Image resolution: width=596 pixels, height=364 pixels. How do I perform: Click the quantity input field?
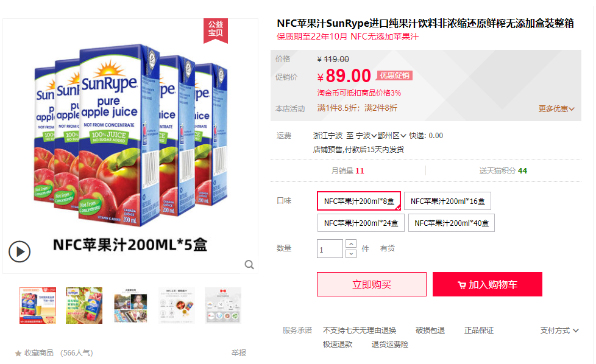point(330,249)
